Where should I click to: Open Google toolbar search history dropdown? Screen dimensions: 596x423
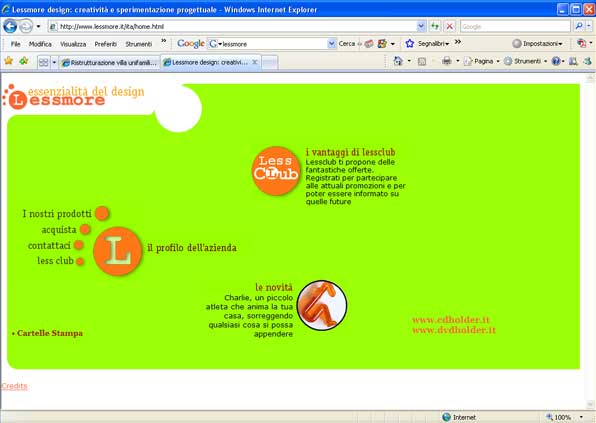[x=331, y=44]
